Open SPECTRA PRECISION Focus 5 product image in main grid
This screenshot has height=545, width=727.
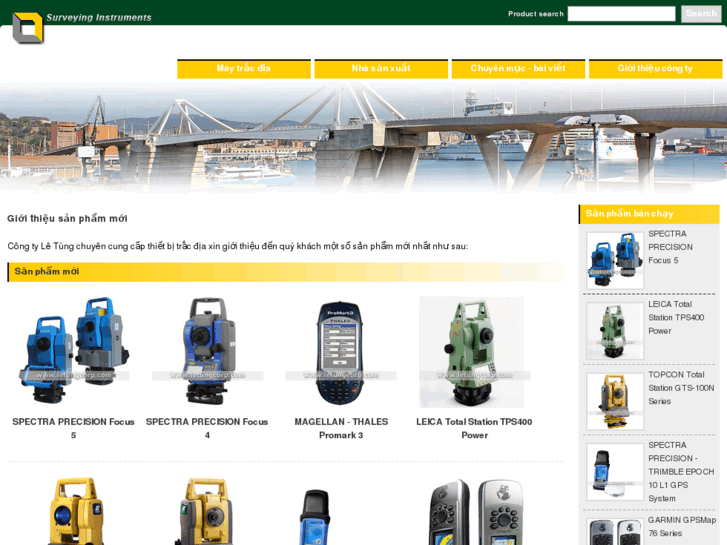coord(74,351)
